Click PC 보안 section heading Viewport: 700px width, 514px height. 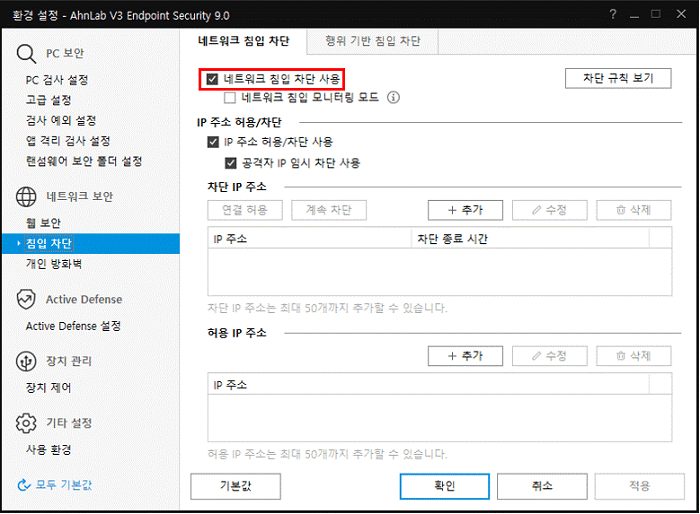tap(65, 54)
